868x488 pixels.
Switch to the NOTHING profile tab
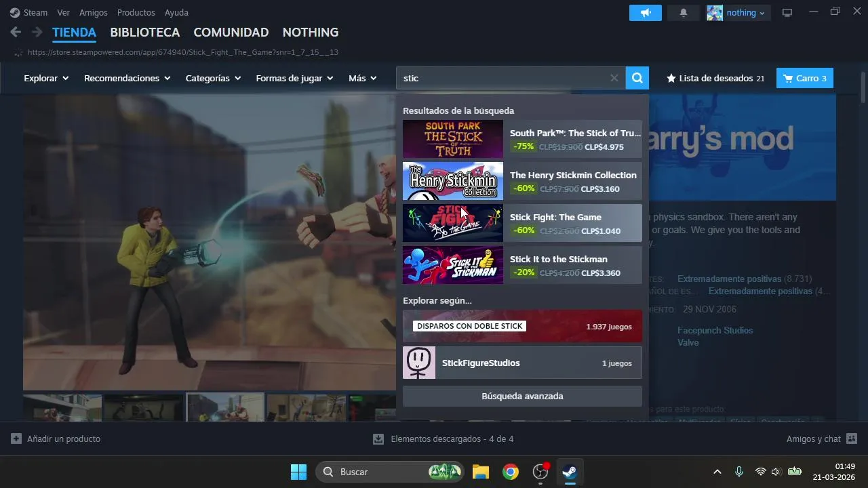(311, 32)
